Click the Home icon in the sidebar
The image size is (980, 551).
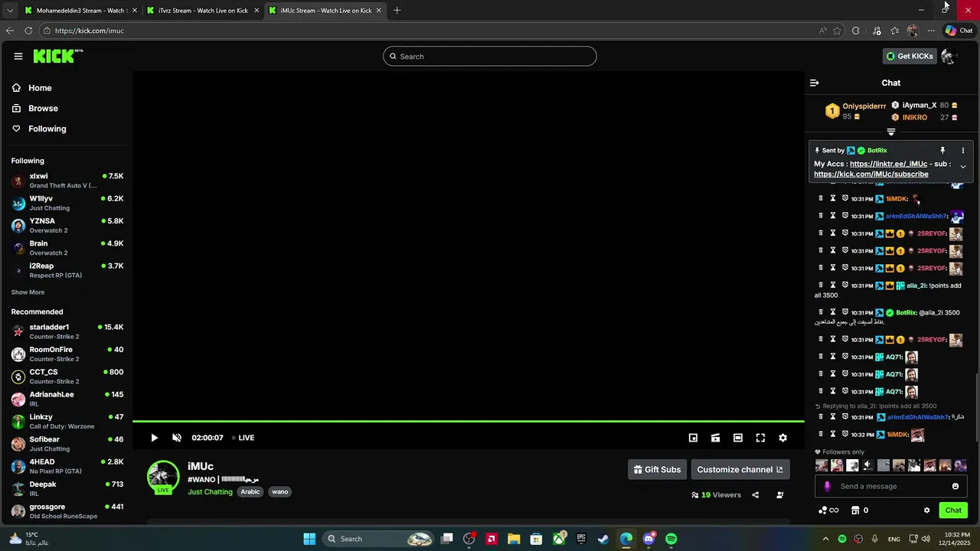click(16, 88)
